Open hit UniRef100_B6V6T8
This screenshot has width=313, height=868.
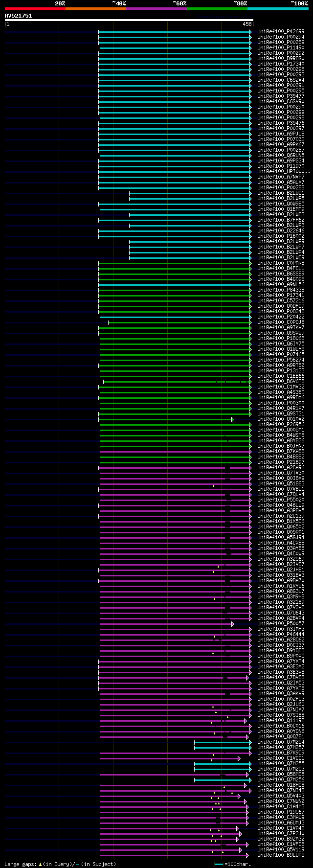[x=281, y=382]
